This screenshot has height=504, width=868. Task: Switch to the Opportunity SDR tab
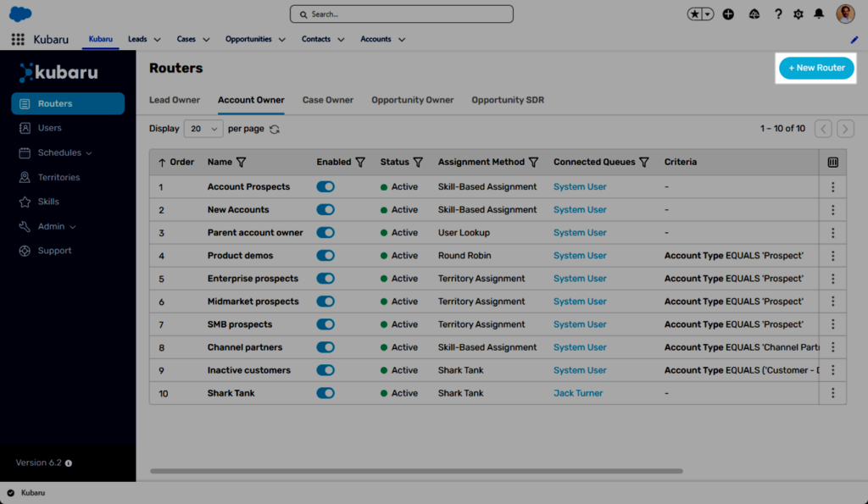pos(508,100)
